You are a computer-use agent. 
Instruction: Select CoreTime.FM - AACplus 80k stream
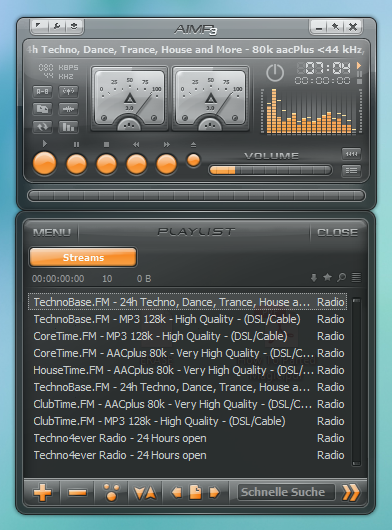click(x=189, y=353)
